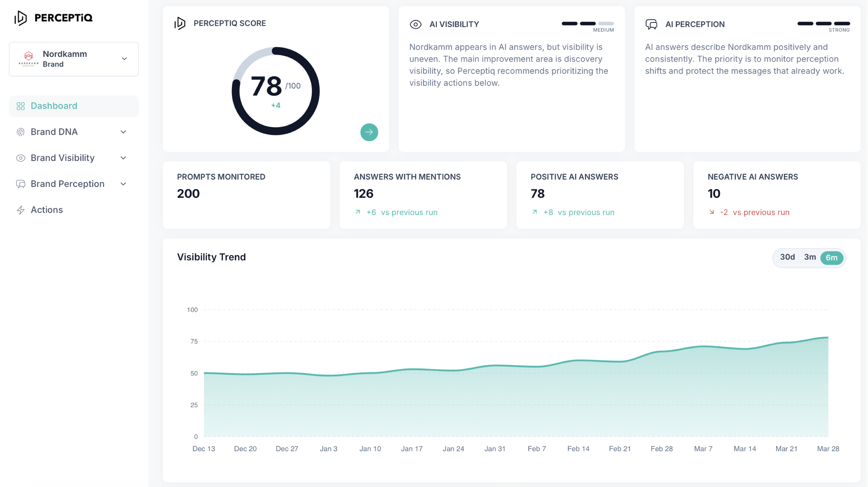The height and width of the screenshot is (487, 868).
Task: Click the green arrow button on score card
Action: [369, 132]
